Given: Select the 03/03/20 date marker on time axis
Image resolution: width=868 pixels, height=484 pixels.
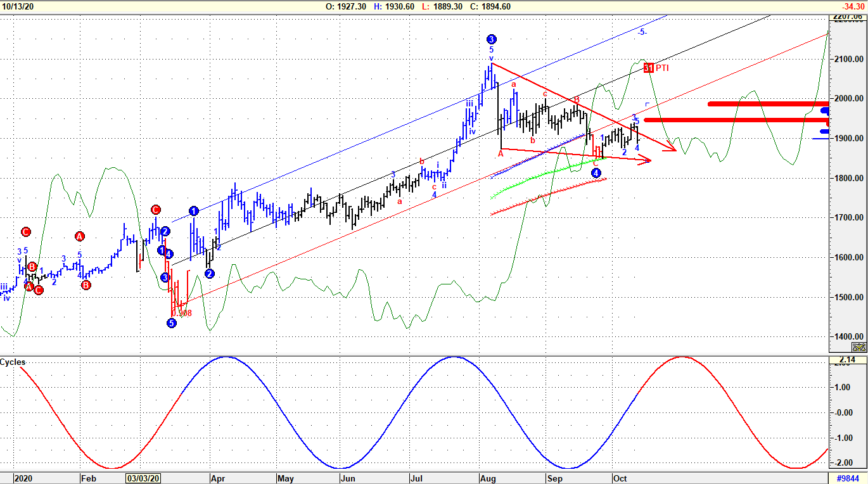Looking at the screenshot, I should point(143,478).
